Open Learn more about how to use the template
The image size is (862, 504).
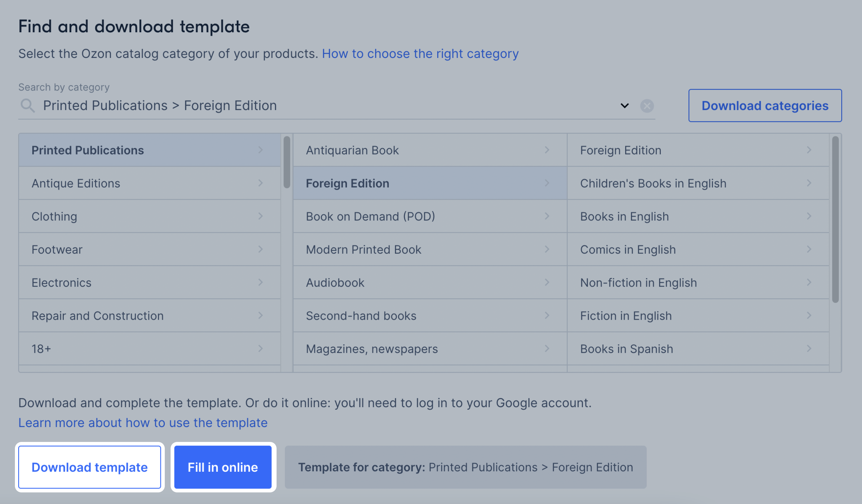[143, 423]
